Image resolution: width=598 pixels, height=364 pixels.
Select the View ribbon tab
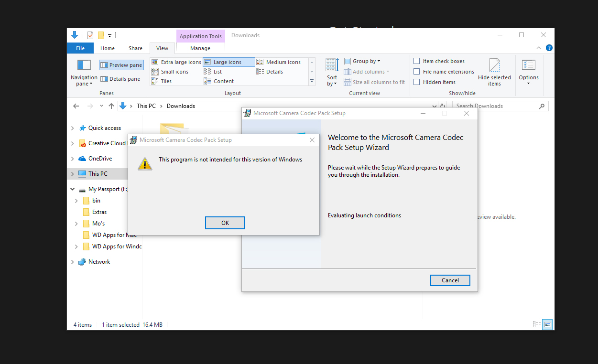click(163, 48)
